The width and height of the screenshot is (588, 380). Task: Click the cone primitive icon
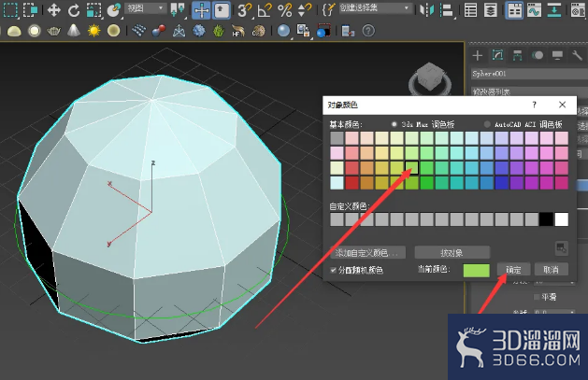(x=74, y=31)
